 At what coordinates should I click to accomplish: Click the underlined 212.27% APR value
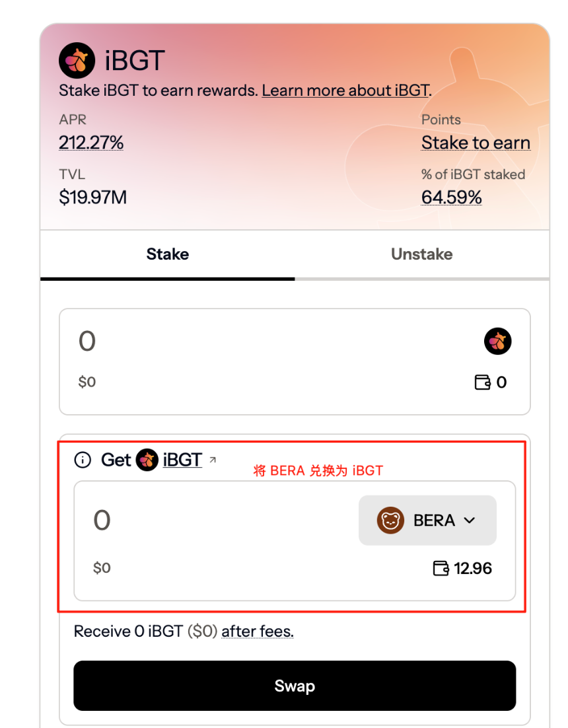[x=90, y=142]
